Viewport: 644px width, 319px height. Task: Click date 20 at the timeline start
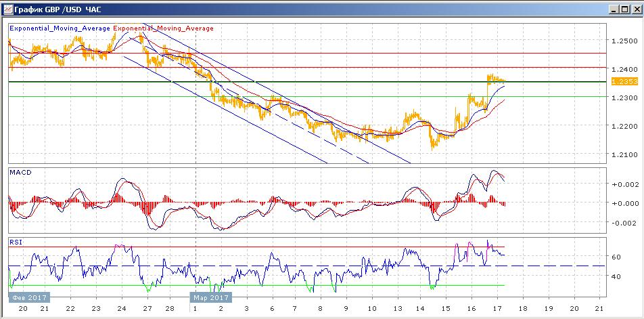pos(23,308)
